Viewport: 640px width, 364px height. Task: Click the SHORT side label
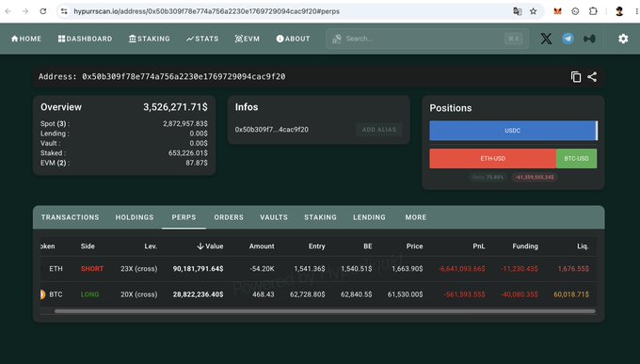pyautogui.click(x=92, y=269)
